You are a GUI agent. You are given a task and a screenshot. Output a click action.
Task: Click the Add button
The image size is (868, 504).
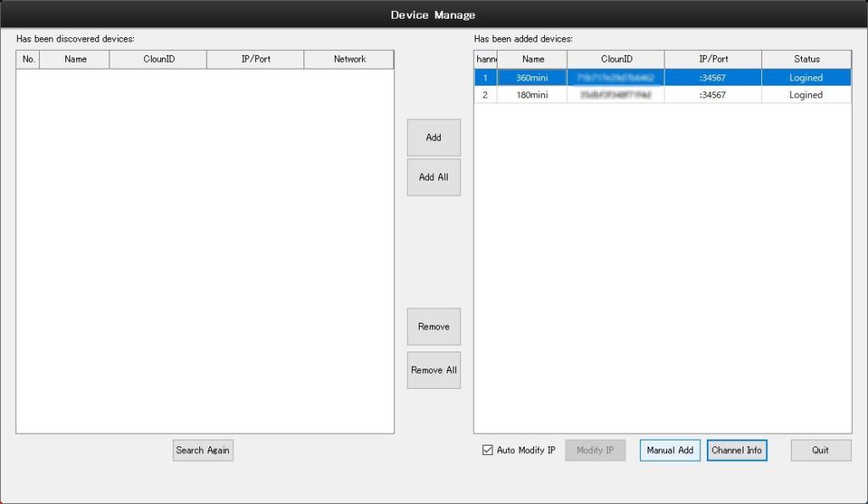433,137
